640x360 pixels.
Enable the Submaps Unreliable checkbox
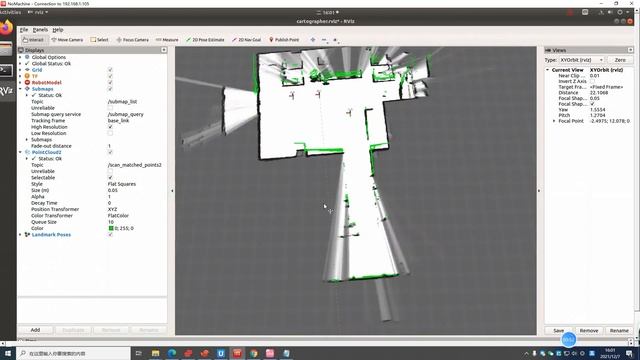point(110,108)
